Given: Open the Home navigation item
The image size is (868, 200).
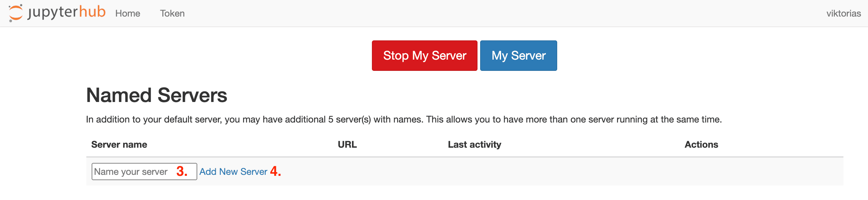Looking at the screenshot, I should coord(128,14).
